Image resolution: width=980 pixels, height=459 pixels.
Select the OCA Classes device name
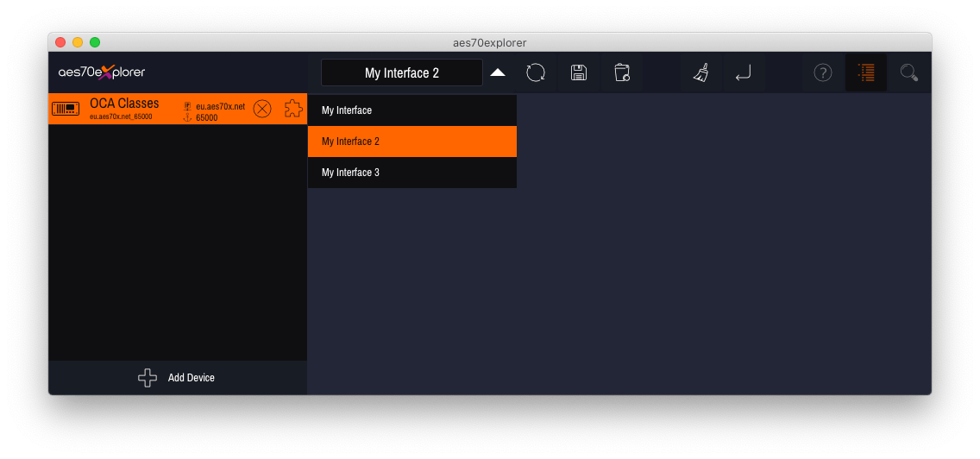(124, 104)
